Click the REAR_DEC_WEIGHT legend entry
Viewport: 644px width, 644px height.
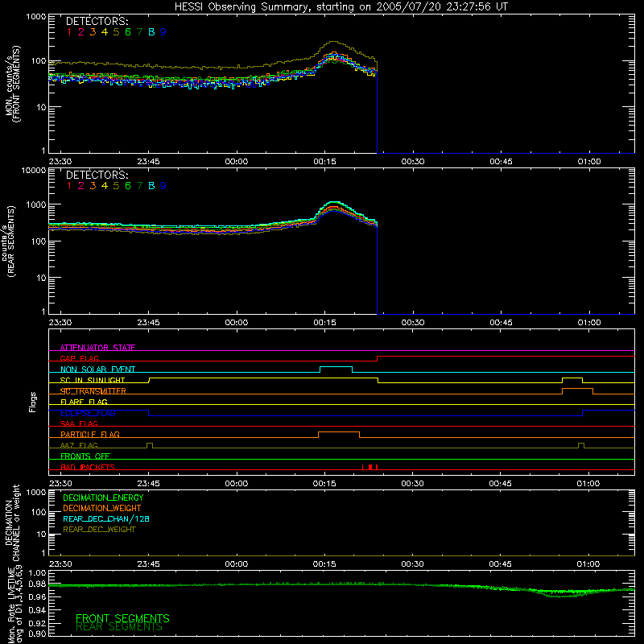point(99,530)
